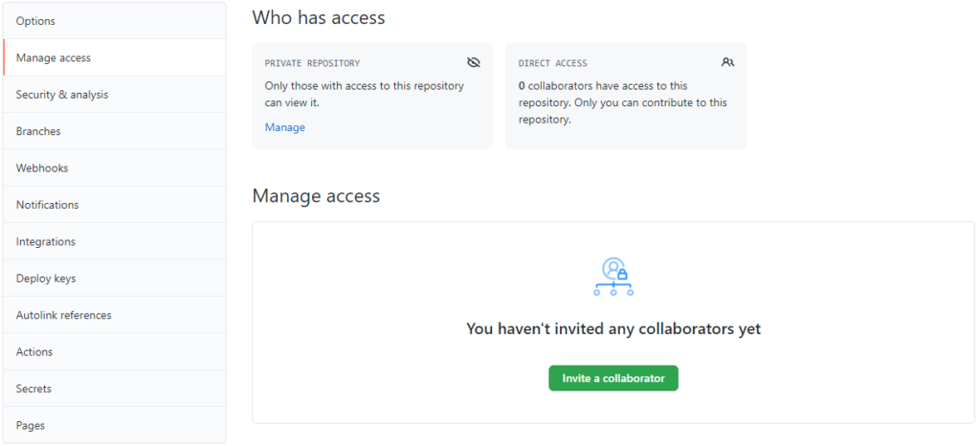Image resolution: width=980 pixels, height=446 pixels.
Task: Navigate to Notifications settings
Action: coord(47,205)
